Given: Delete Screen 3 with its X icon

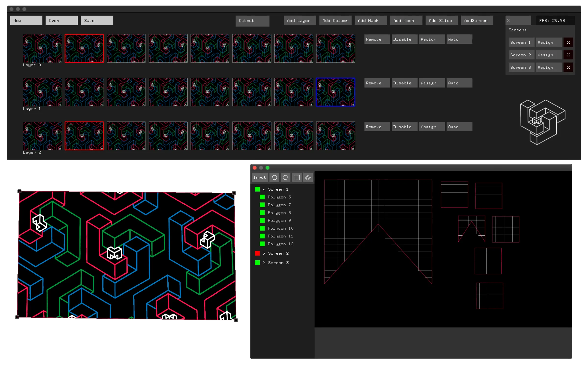Looking at the screenshot, I should point(568,67).
